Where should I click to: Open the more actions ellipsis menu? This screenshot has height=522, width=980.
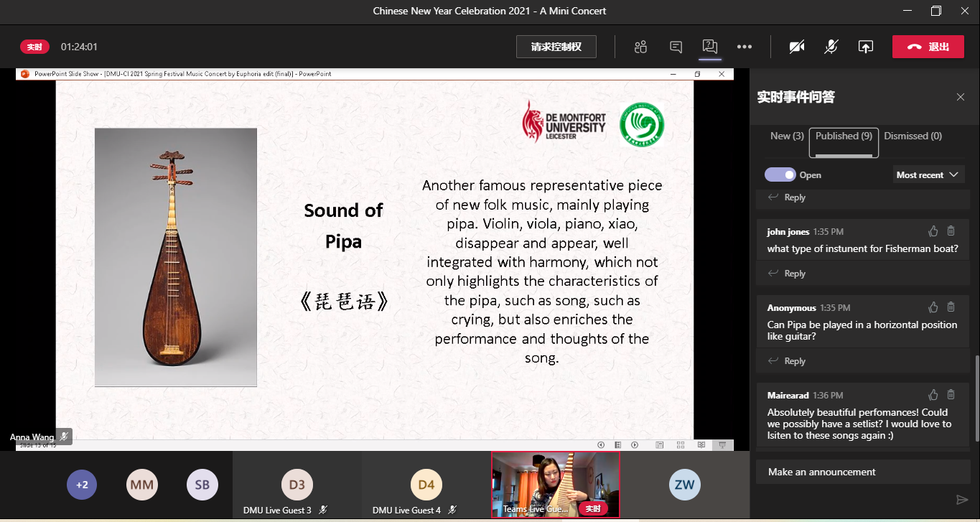click(745, 47)
